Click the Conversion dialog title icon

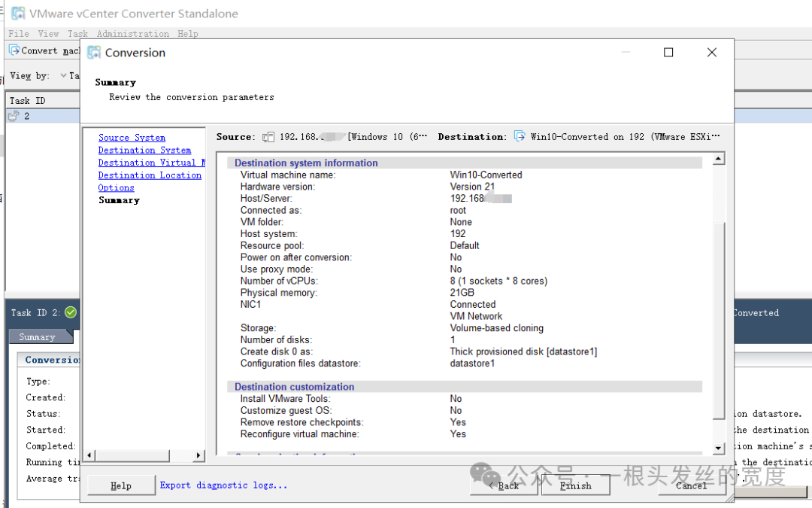point(94,53)
